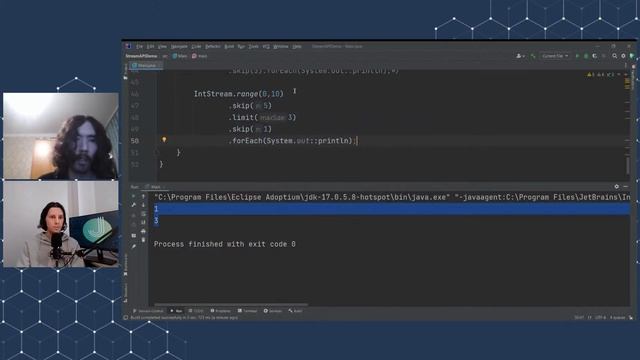640x360 pixels.
Task: Open Terminal tool window tab
Action: [247, 311]
